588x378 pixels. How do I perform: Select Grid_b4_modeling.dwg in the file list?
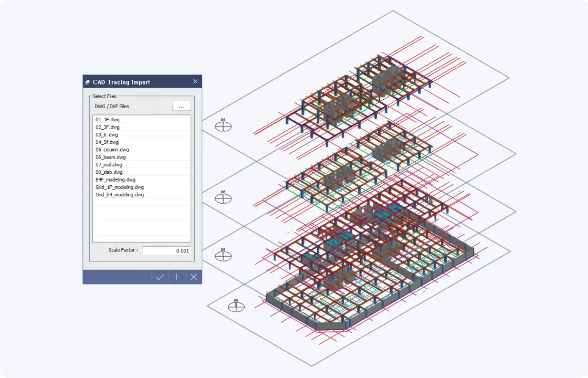[x=142, y=195]
